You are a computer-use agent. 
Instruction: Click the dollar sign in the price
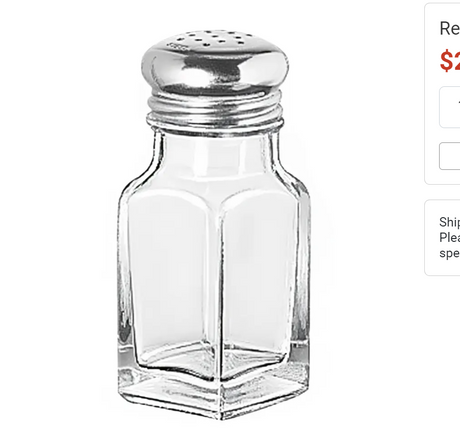click(446, 61)
